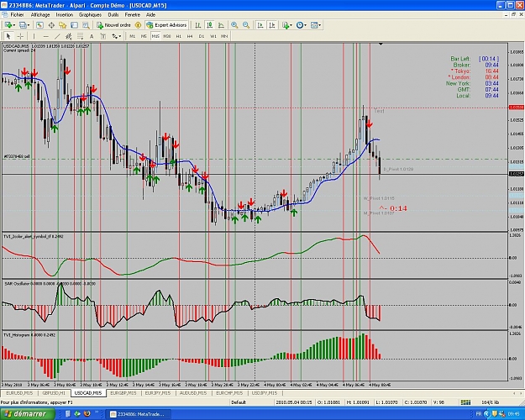
Task: Open the Market Watch window icon
Action: (39, 25)
